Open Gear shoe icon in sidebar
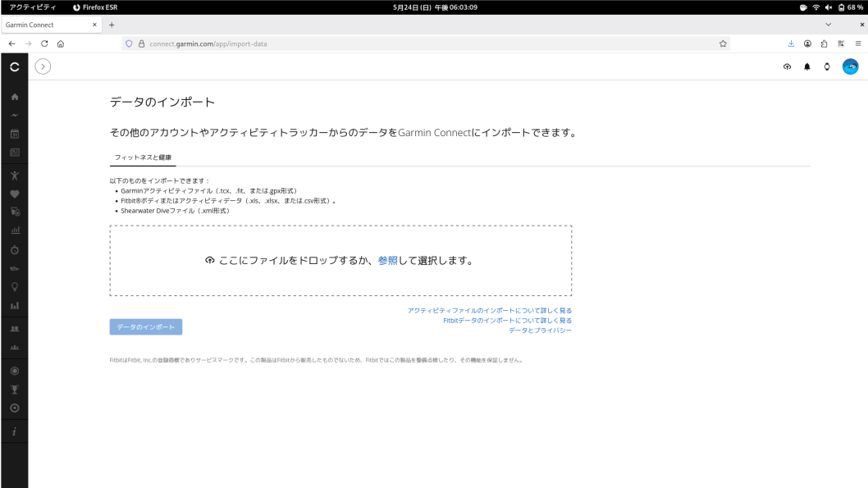The height and width of the screenshot is (488, 868). tap(15, 268)
